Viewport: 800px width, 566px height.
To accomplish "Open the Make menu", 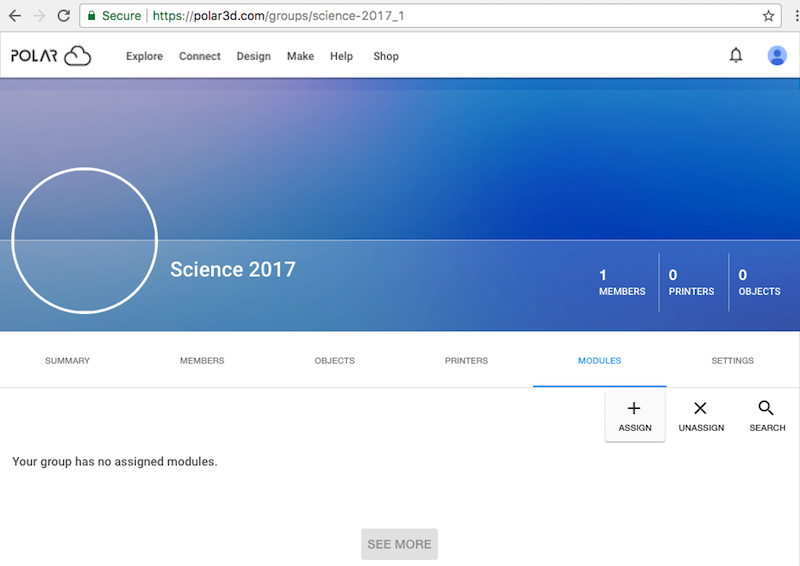I will pos(300,56).
